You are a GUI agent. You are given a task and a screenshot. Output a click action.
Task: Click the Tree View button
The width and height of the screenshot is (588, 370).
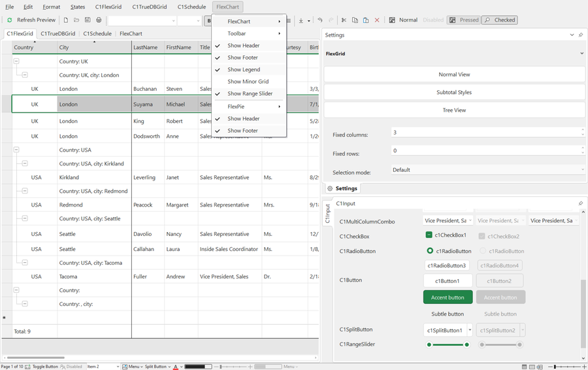coord(454,110)
